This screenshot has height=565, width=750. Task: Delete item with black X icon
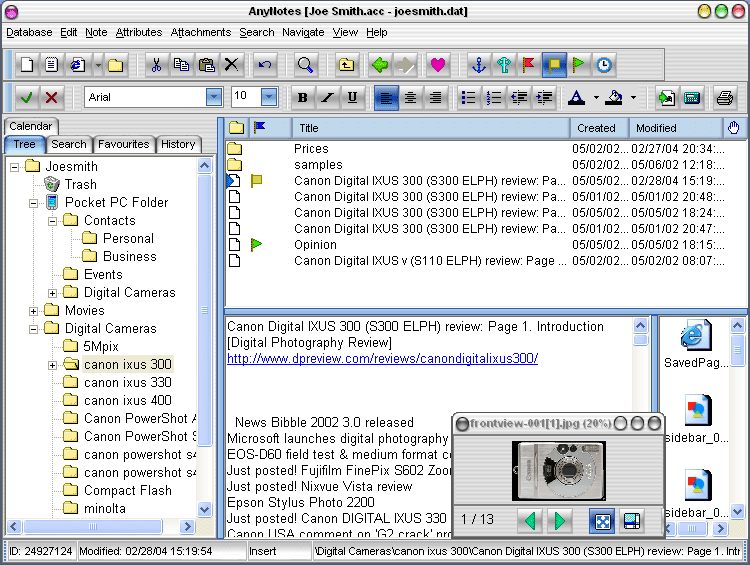(x=232, y=65)
